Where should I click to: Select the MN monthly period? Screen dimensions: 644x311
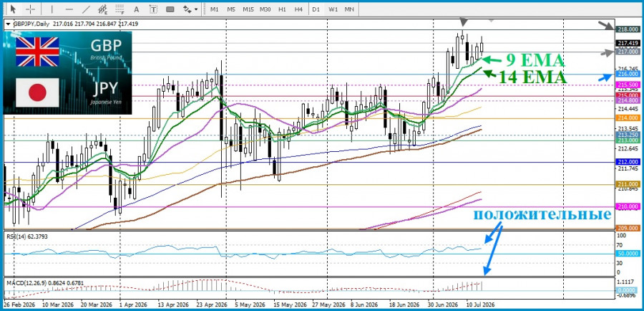pos(349,9)
